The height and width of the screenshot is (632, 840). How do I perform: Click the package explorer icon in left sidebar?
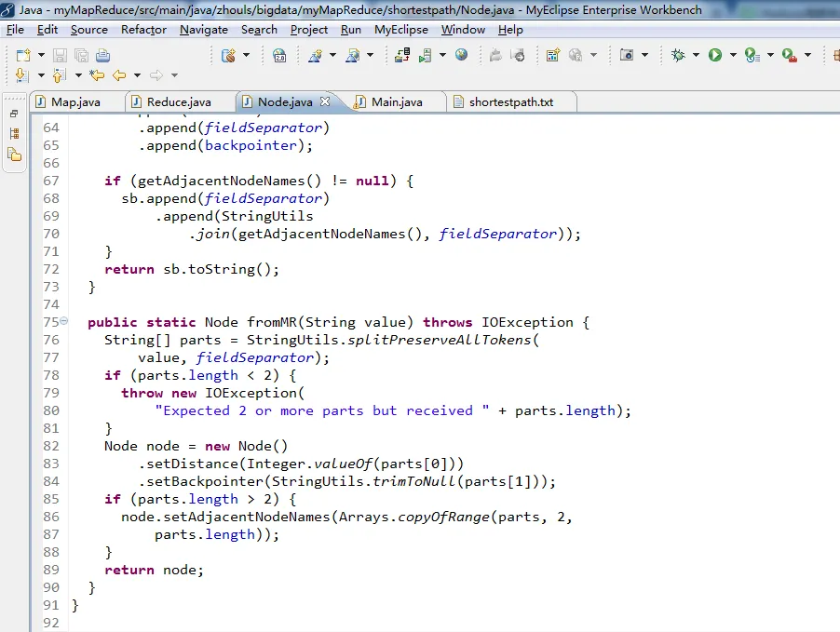coord(15,155)
